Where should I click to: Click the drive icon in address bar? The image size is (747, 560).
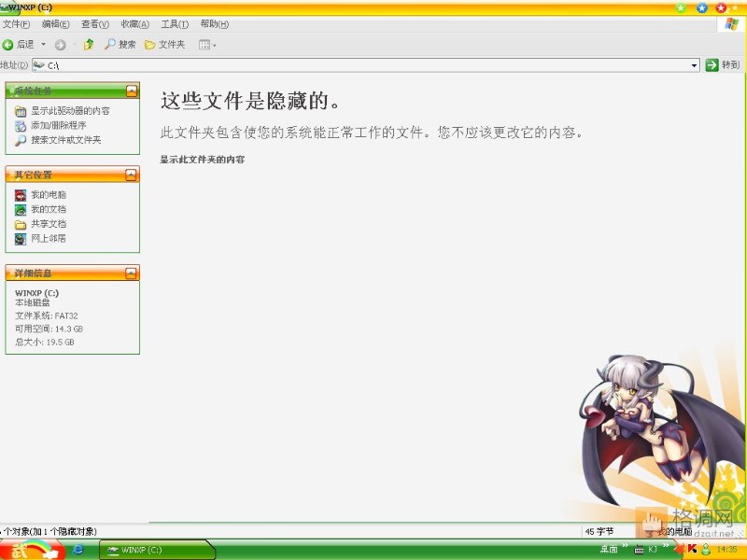[39, 65]
